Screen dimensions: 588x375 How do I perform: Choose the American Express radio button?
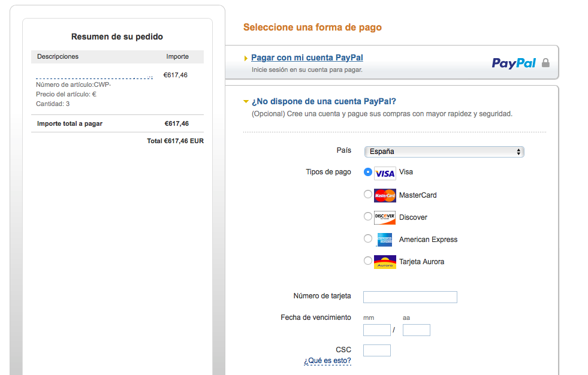[x=368, y=238]
